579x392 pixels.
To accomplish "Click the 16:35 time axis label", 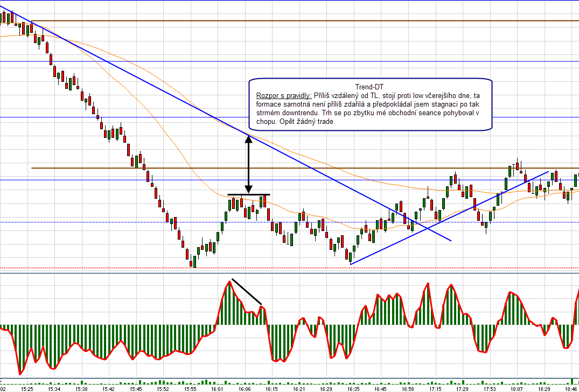I will click(x=353, y=389).
